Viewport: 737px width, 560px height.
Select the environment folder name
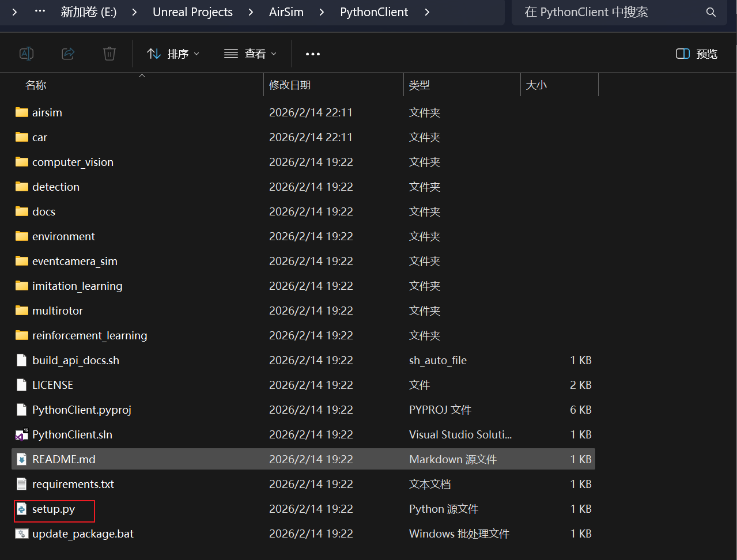[x=63, y=236]
